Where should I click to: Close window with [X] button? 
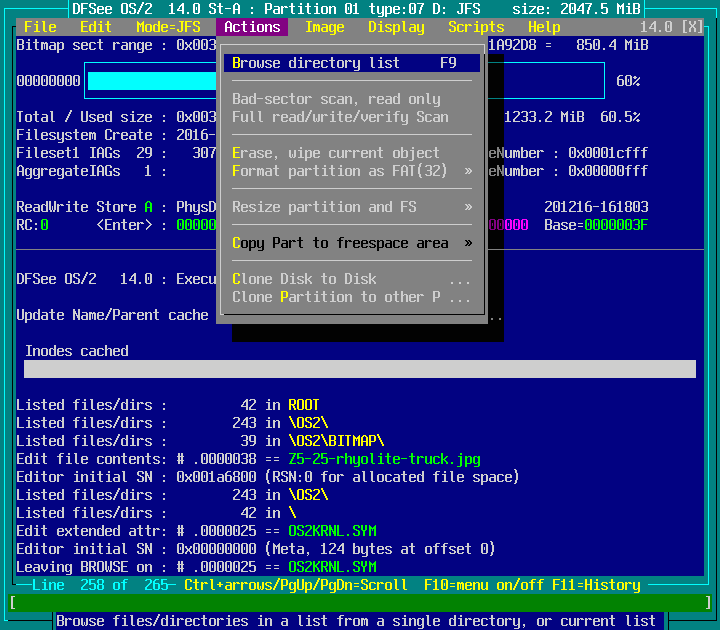[x=692, y=27]
